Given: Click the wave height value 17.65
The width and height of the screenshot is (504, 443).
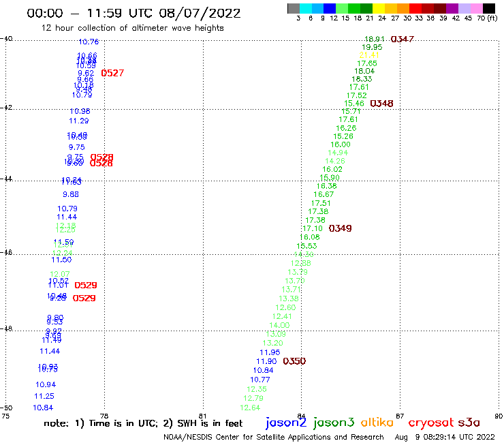Looking at the screenshot, I should [366, 63].
